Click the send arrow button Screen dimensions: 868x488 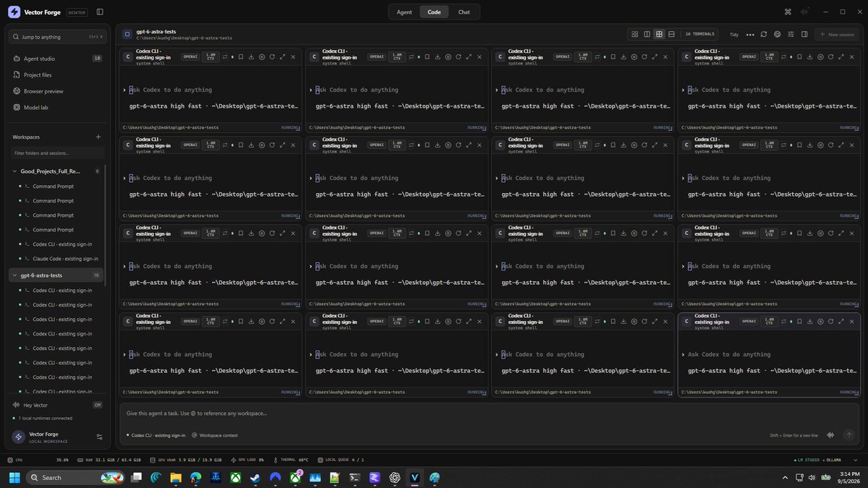[849, 435]
